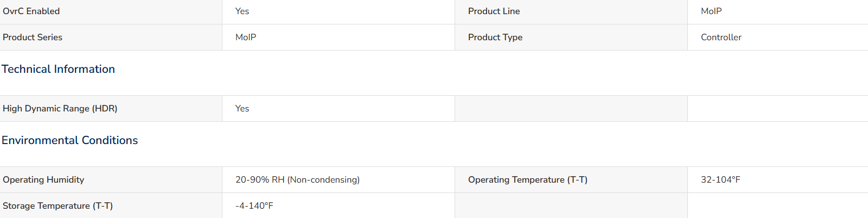Click the empty cell beside HDR Yes
The image size is (868, 218).
click(571, 109)
